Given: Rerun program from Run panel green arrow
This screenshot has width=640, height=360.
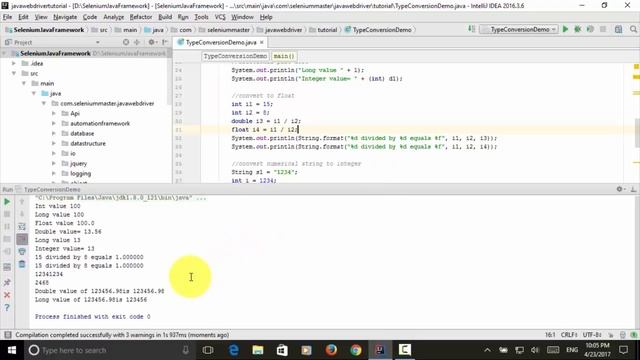Looking at the screenshot, I should click(x=7, y=202).
